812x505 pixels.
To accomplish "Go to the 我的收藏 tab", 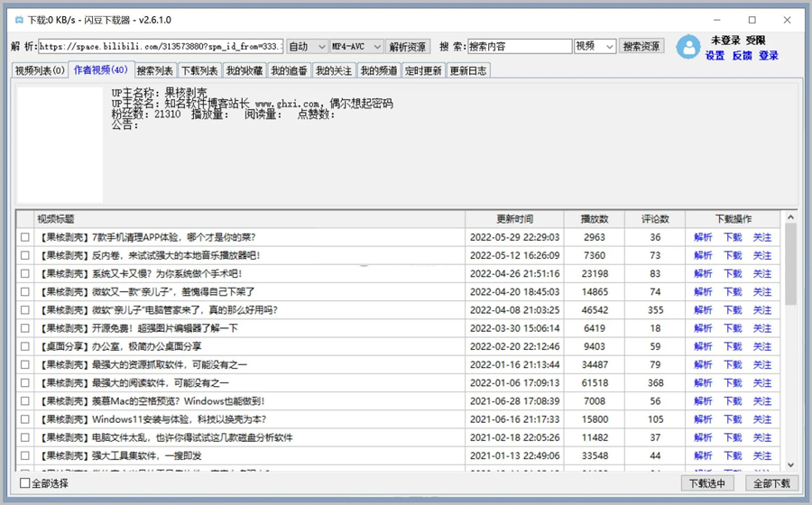I will click(x=245, y=71).
